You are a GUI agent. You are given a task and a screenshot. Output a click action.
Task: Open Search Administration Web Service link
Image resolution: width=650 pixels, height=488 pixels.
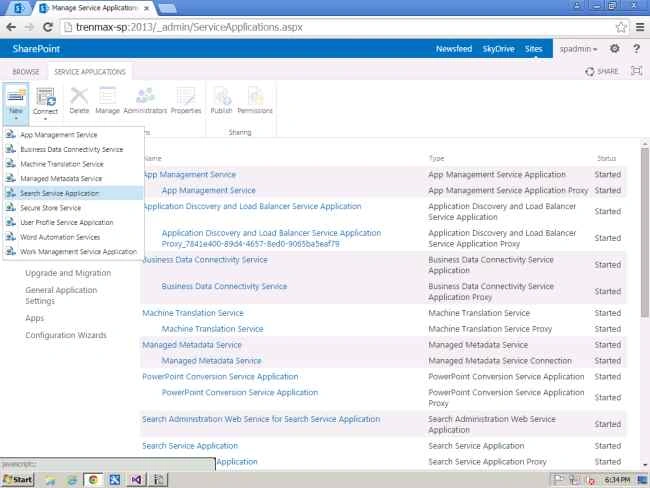coord(261,419)
